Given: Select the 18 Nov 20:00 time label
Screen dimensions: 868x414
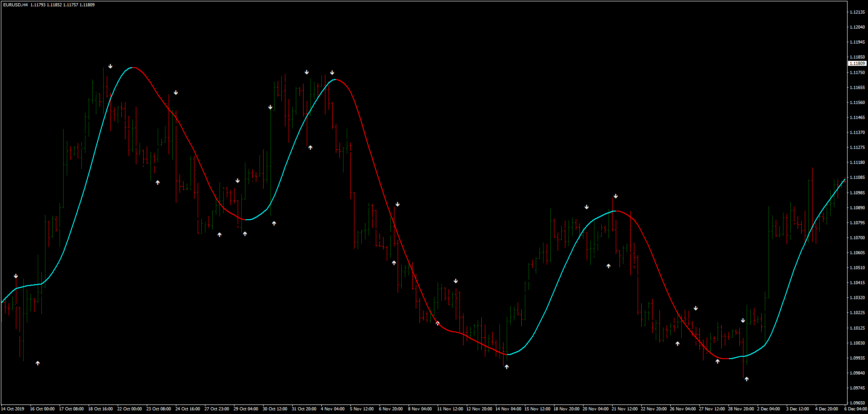Looking at the screenshot, I should click(x=566, y=409).
